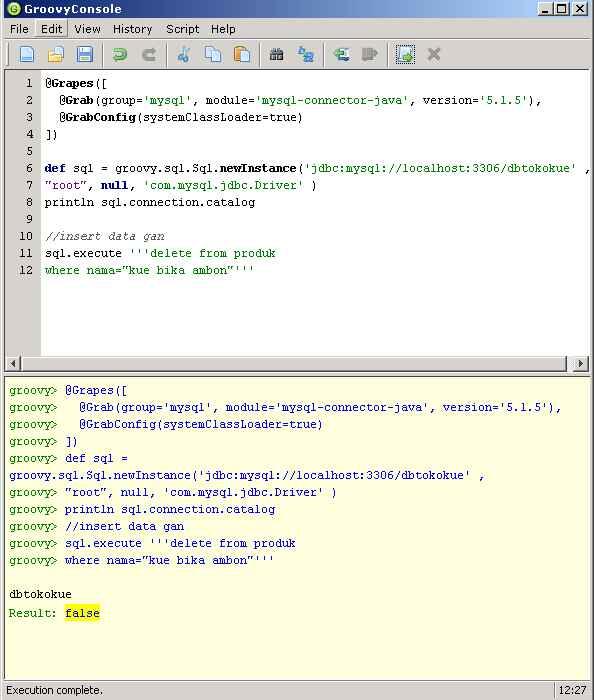
Task: Open the File menu
Action: 19,29
